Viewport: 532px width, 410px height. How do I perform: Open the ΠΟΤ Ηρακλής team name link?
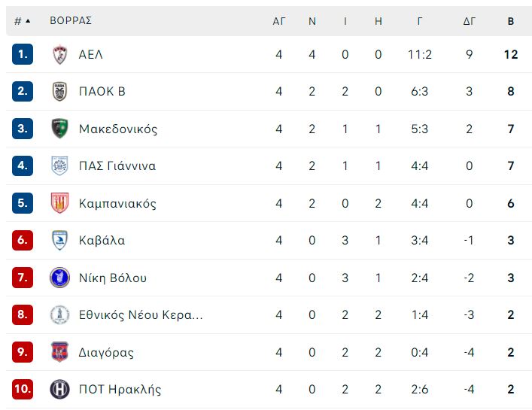click(x=120, y=390)
